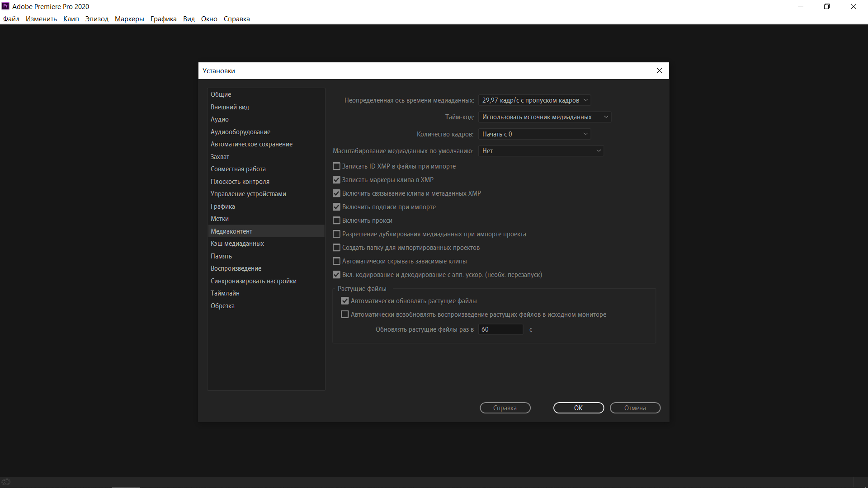This screenshot has height=488, width=868.
Task: Open the Тайм-код dropdown
Action: click(x=545, y=117)
